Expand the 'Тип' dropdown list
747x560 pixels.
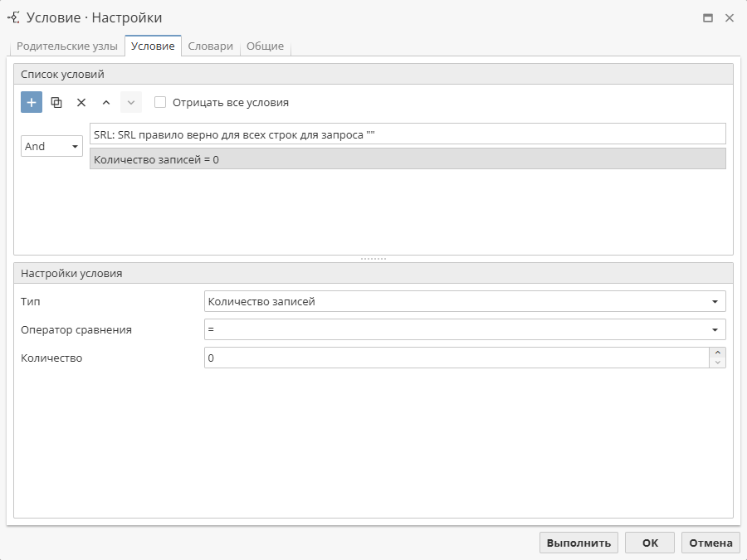coord(715,302)
